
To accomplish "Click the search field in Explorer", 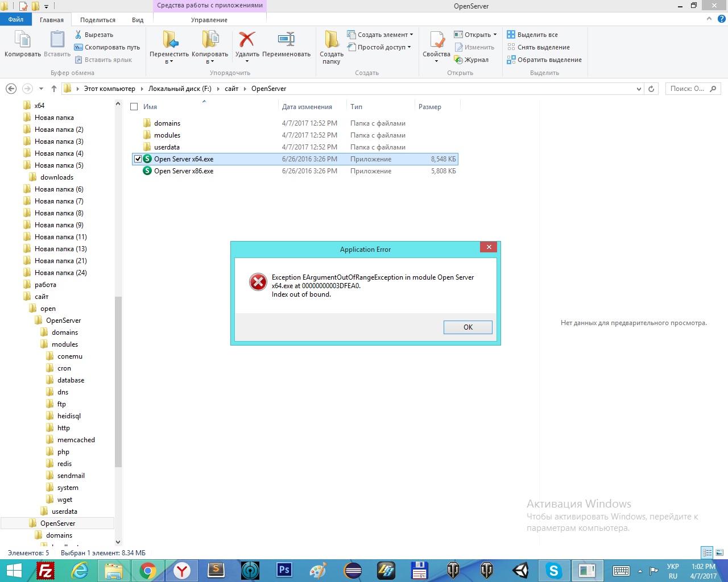I will (687, 89).
